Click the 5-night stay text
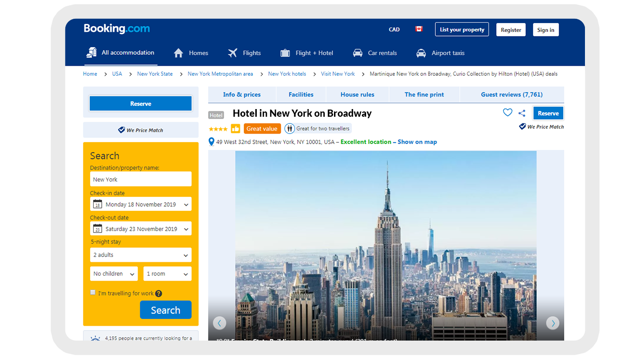The width and height of the screenshot is (644, 356). click(106, 242)
